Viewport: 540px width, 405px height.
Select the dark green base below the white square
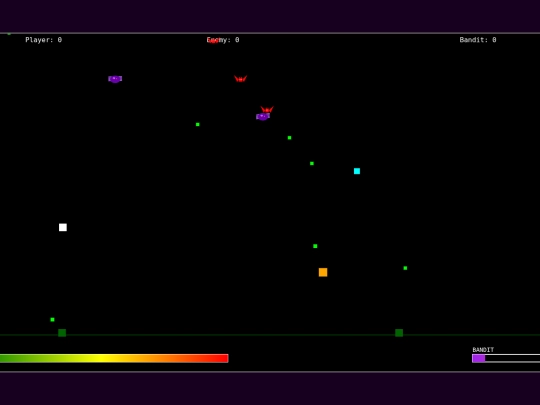62,333
